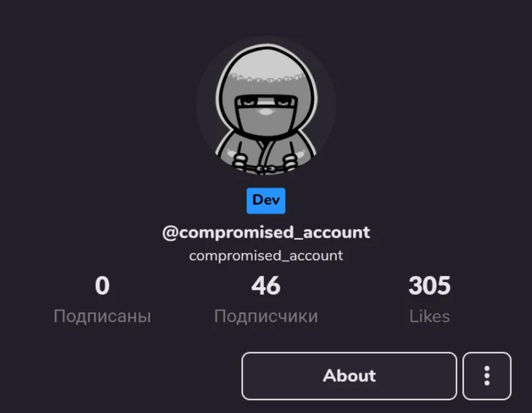Viewport: 532px width, 413px height.
Task: Click the 46 followers count
Action: point(266,286)
